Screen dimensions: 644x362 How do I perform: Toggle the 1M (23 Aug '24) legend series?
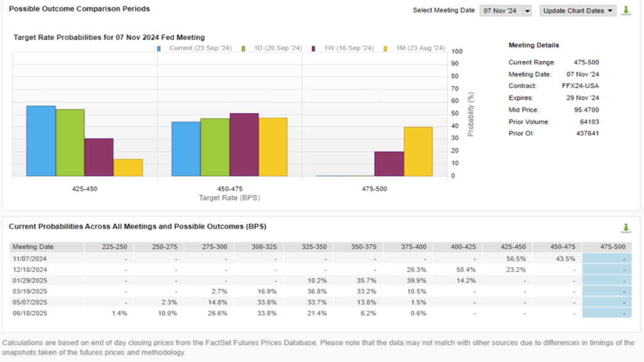[414, 48]
